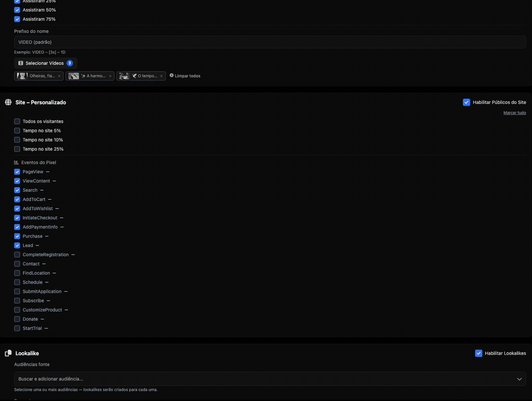532x401 pixels.
Task: Click the blue badge showing 3 videos
Action: 70,63
